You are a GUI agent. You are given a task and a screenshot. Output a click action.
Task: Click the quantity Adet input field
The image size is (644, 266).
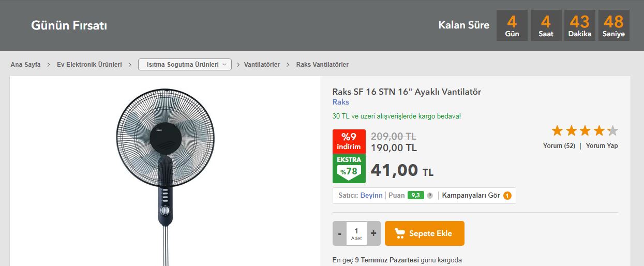[356, 233]
